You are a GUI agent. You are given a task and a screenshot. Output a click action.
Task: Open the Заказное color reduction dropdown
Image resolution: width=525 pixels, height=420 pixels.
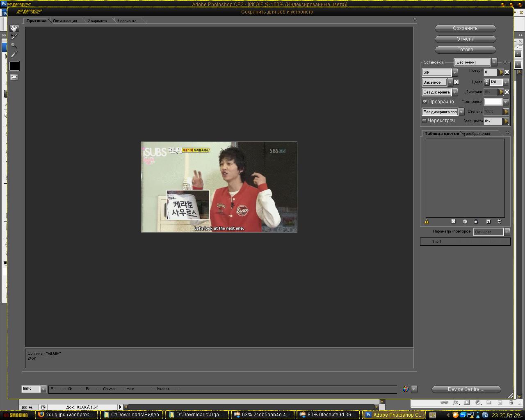point(450,82)
